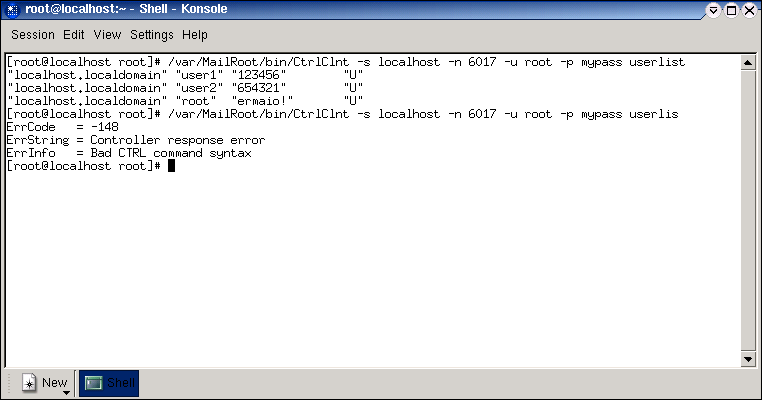Click the New session button
Viewport: 762px width, 400px height.
[x=45, y=383]
